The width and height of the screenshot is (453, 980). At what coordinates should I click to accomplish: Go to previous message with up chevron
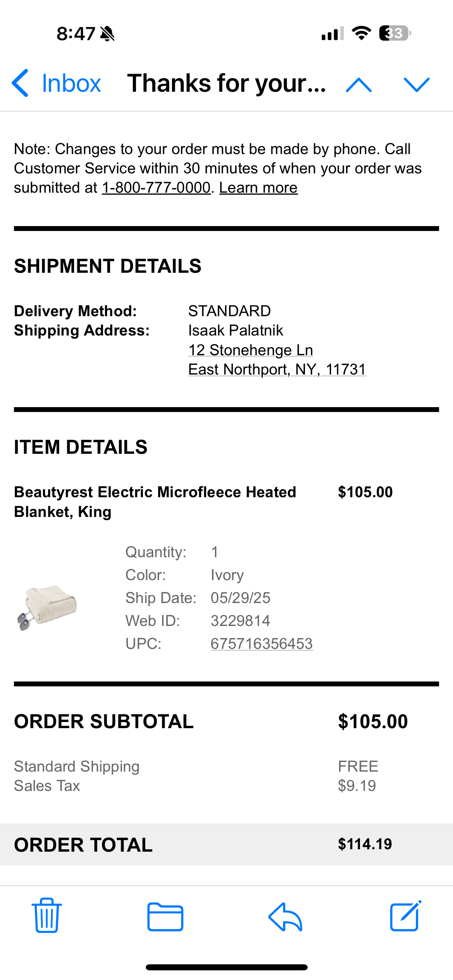[x=359, y=85]
